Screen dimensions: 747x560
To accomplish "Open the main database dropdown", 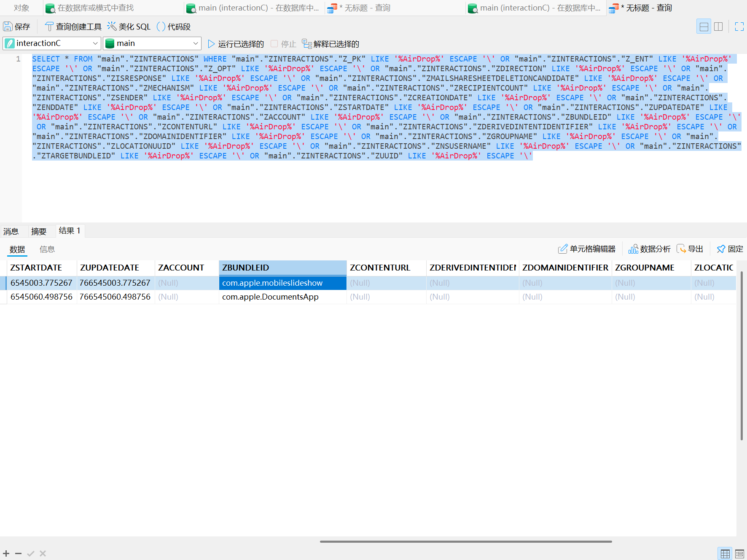I will 152,43.
